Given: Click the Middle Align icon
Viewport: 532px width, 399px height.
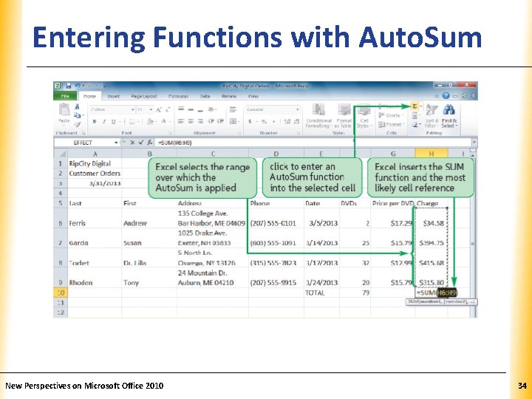Looking at the screenshot, I should tap(191, 109).
